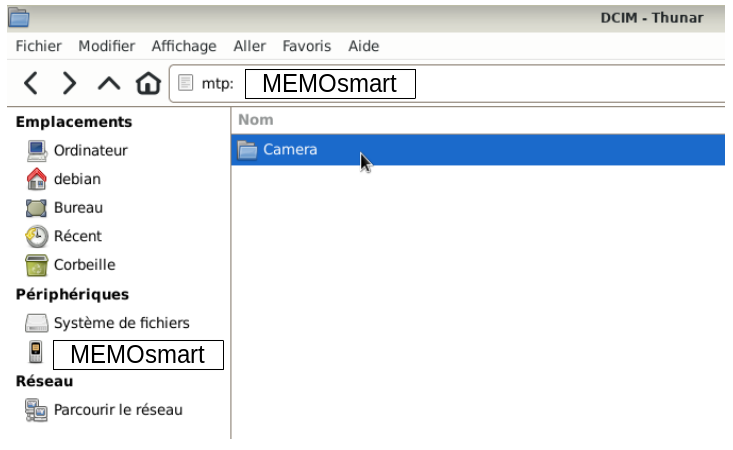Open Ordinateur in the sidebar
The image size is (733, 450).
point(90,150)
